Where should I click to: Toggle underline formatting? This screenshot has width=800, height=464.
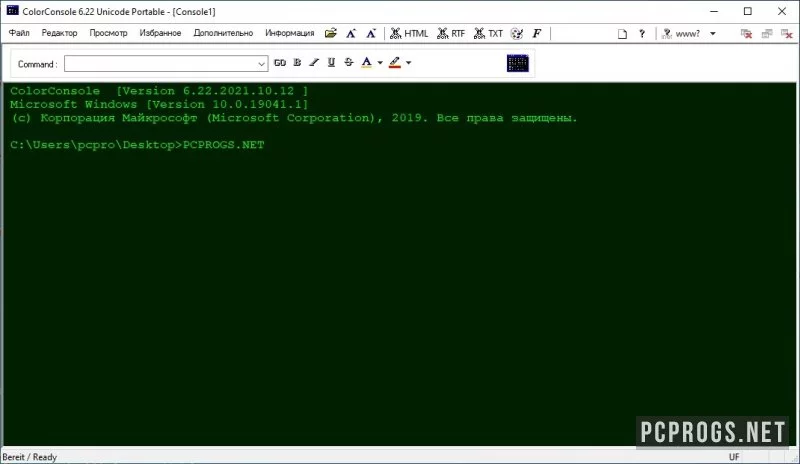331,63
